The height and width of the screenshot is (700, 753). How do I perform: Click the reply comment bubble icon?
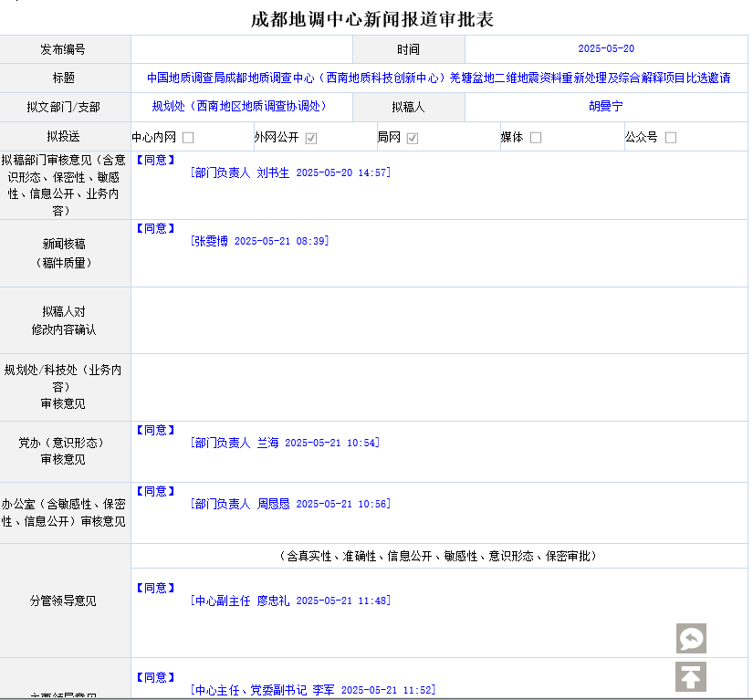click(691, 638)
